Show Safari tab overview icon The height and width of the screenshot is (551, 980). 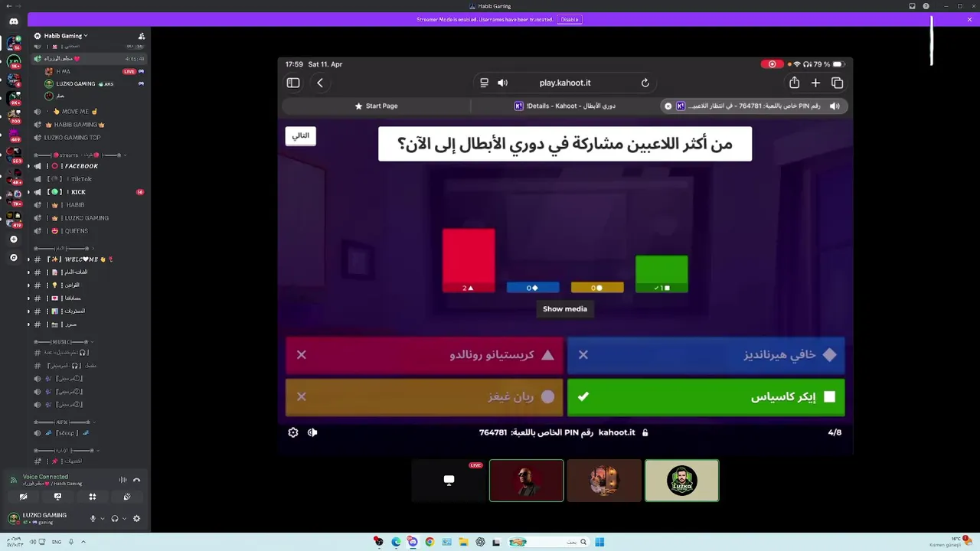tap(837, 83)
